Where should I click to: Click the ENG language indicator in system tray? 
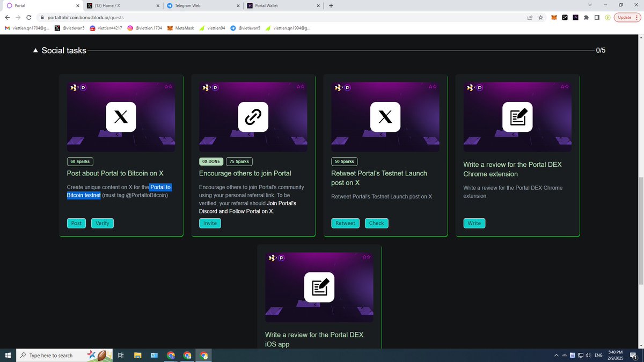(x=598, y=355)
